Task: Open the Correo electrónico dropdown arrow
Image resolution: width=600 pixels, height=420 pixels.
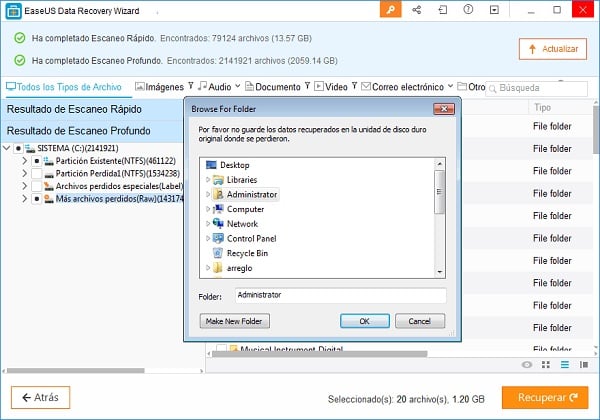Action: [450, 86]
